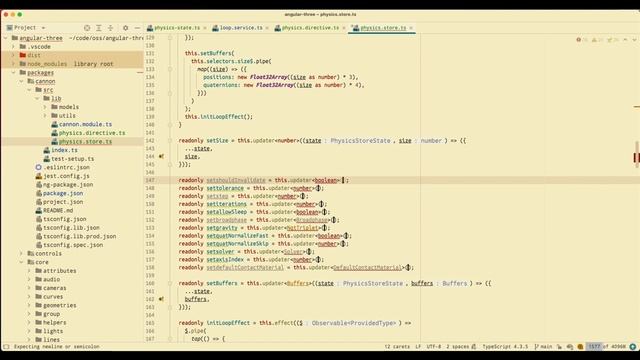Collapse the packages folder
Viewport: 640px width, 360px height.
pyautogui.click(x=13, y=73)
